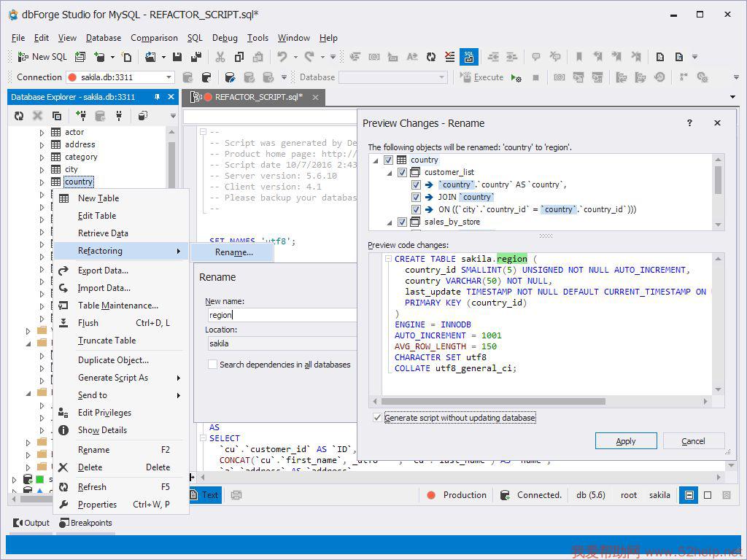Click the Undo arrow icon
Screen dimensions: 747x560
(282, 57)
